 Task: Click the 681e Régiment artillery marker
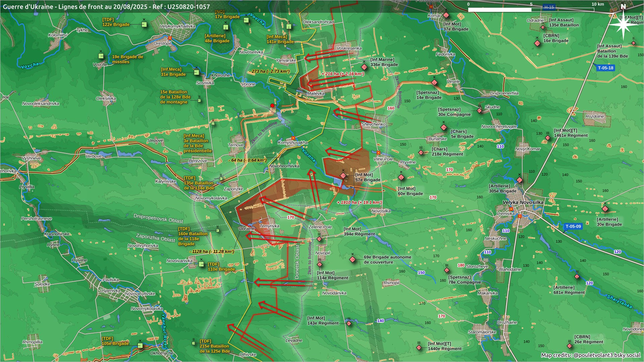[577, 277]
